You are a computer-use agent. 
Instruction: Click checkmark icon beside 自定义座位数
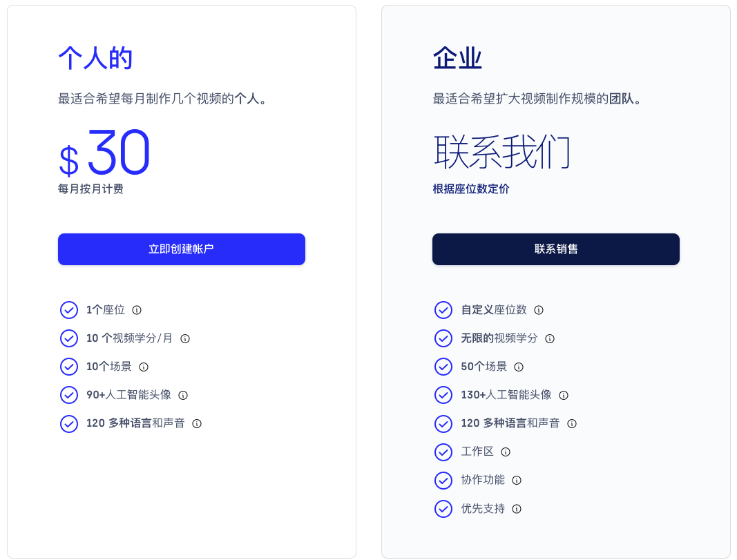(x=443, y=310)
